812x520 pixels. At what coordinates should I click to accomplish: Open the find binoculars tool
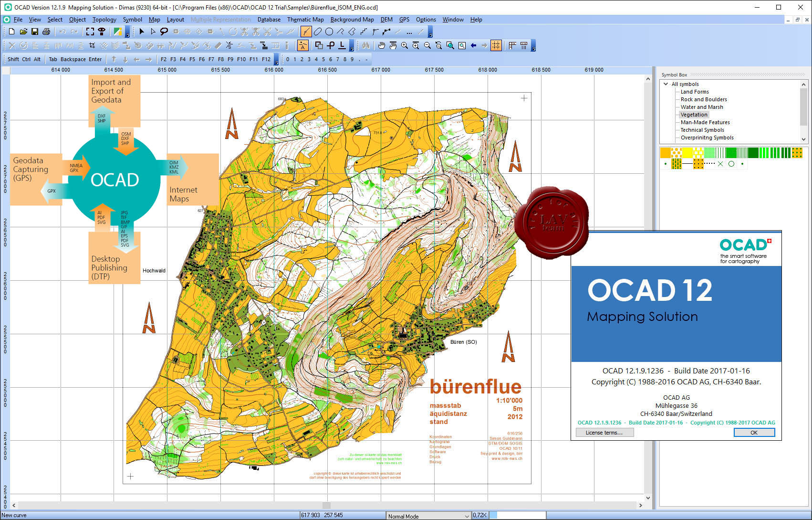[366, 46]
